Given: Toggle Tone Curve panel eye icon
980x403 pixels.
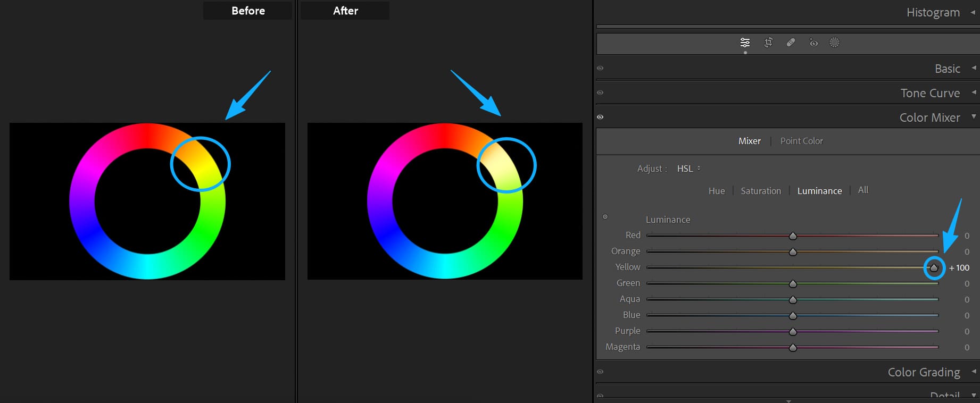Looking at the screenshot, I should click(x=600, y=93).
